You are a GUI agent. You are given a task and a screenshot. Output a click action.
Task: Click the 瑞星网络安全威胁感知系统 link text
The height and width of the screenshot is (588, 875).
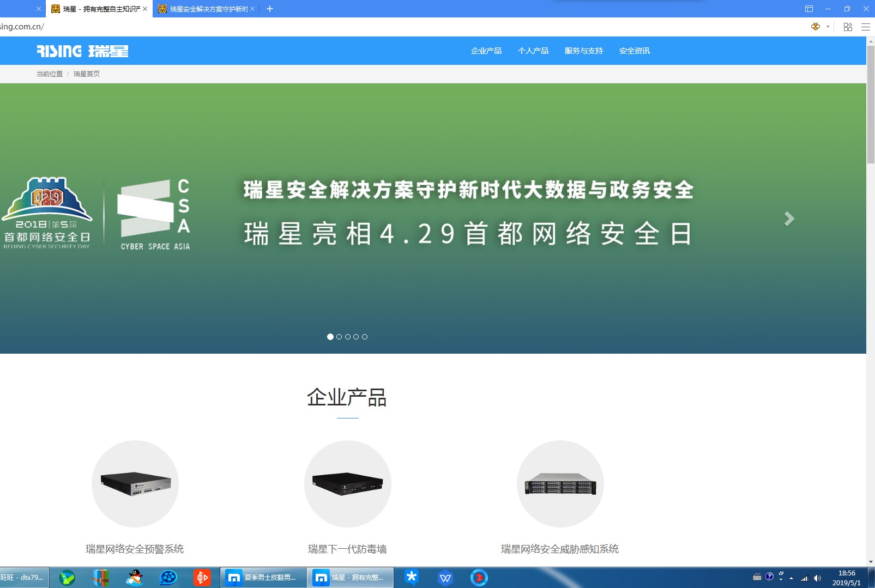click(x=560, y=549)
